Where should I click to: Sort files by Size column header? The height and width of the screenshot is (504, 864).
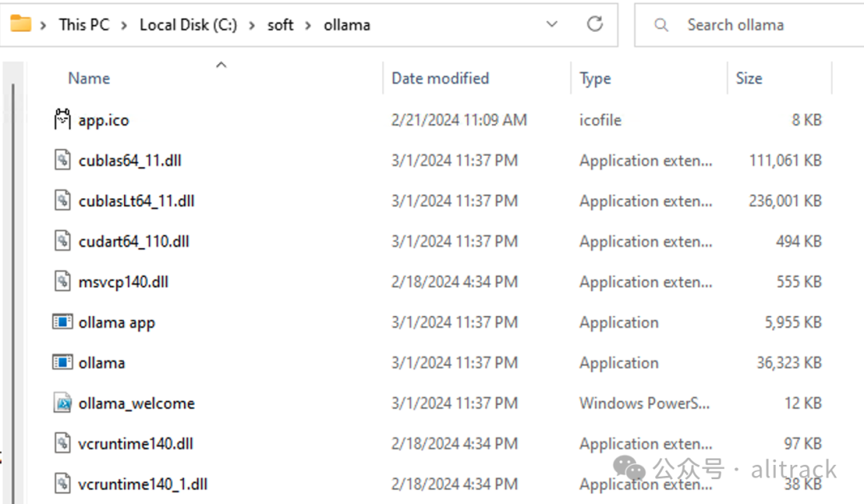coord(749,78)
